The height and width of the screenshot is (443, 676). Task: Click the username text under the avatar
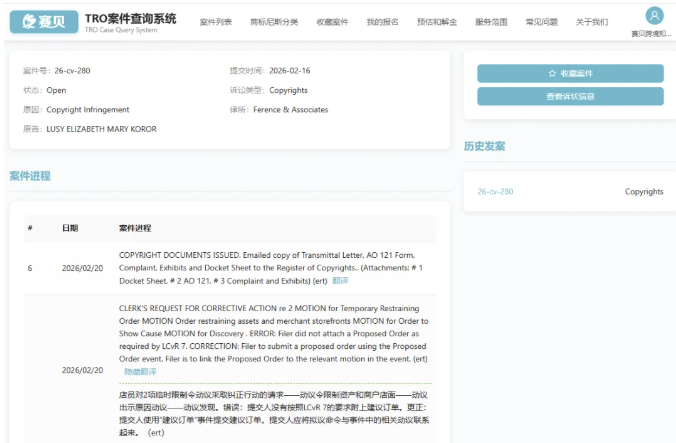(654, 34)
